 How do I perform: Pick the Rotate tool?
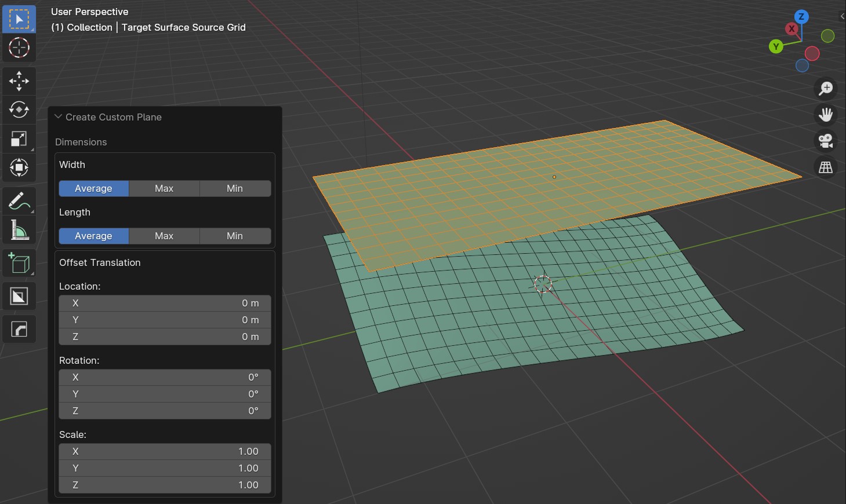point(19,109)
